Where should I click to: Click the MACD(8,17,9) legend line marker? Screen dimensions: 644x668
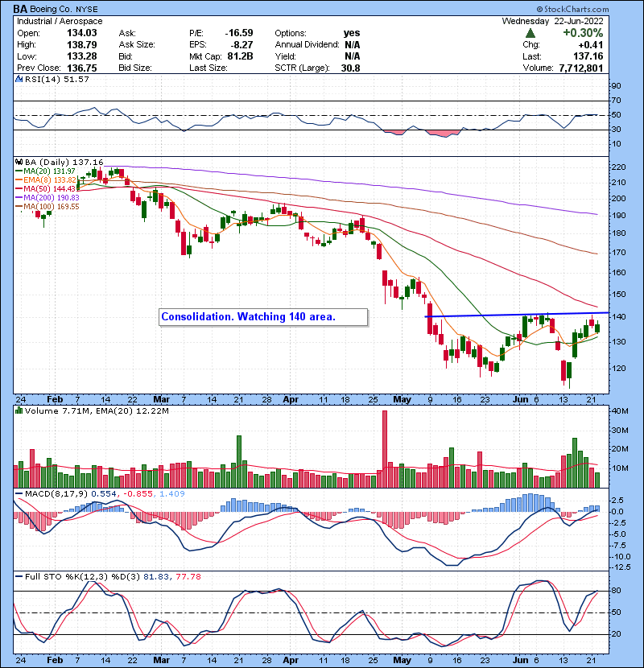pyautogui.click(x=19, y=494)
